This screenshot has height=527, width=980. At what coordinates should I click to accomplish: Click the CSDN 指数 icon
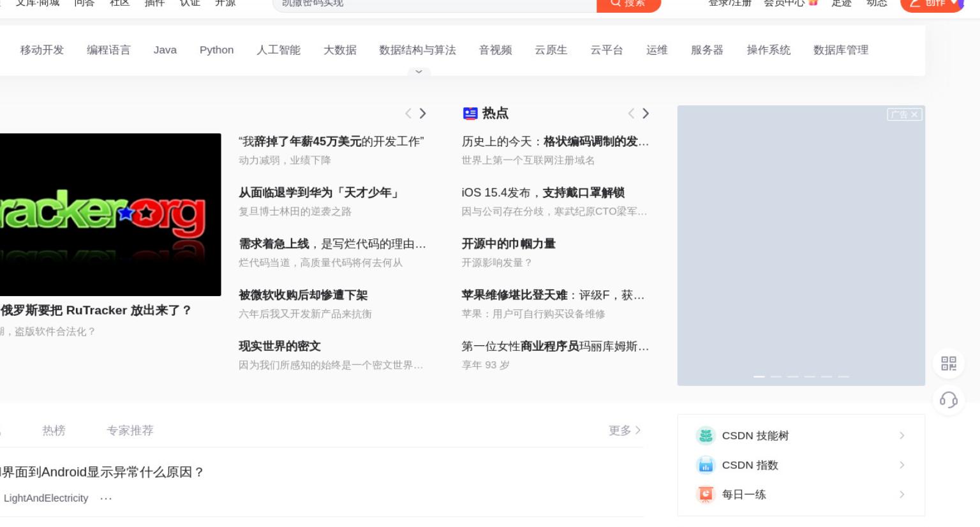706,465
